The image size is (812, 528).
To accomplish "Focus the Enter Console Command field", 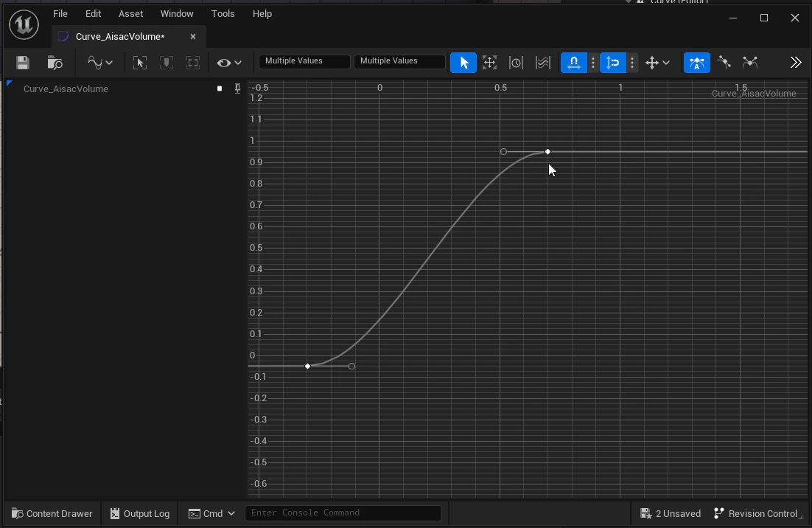I will [x=343, y=513].
